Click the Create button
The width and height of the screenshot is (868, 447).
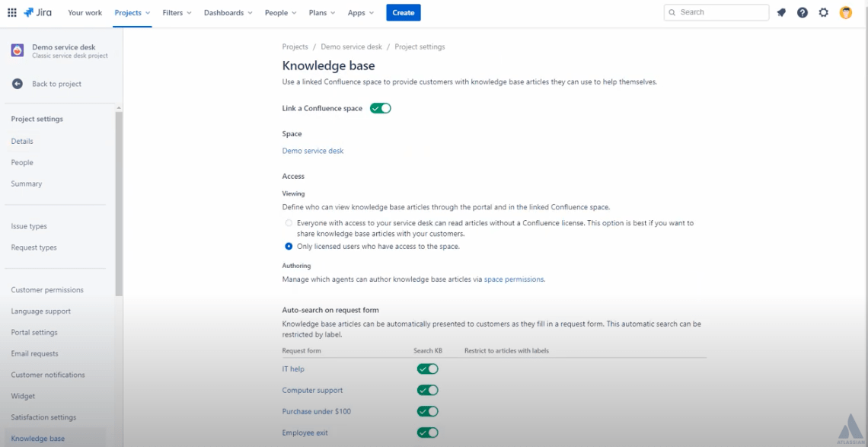pyautogui.click(x=403, y=12)
